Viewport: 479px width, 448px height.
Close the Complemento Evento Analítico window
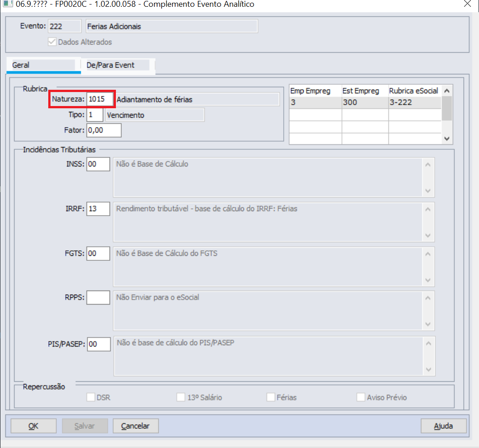tap(467, 4)
